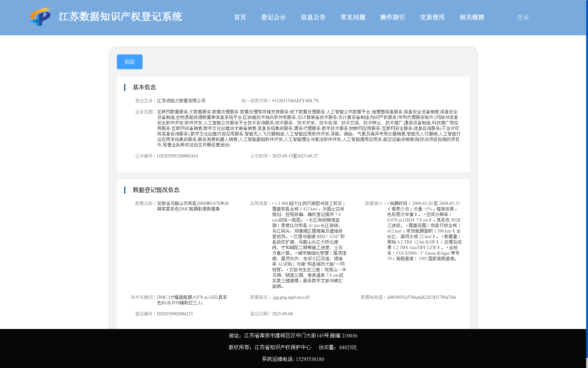
Task: Open the 登记公示 section
Action: point(273,17)
